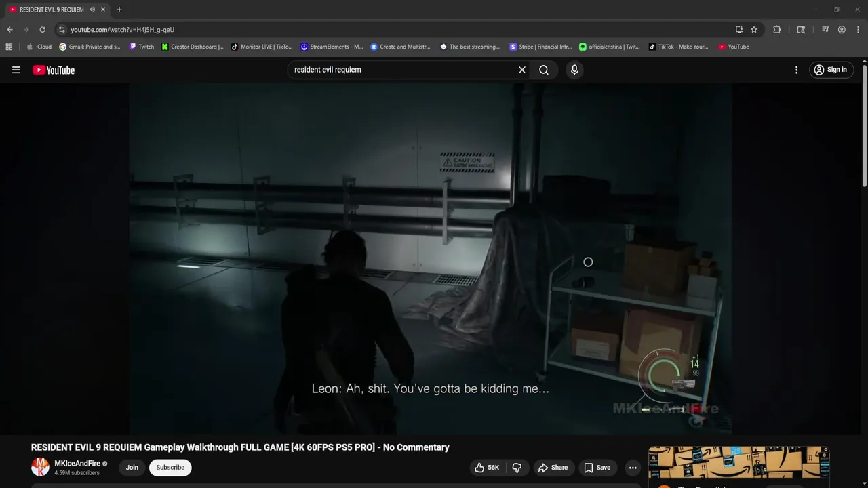868x488 pixels.
Task: Open Create and Multistream bookmark
Action: pos(400,47)
